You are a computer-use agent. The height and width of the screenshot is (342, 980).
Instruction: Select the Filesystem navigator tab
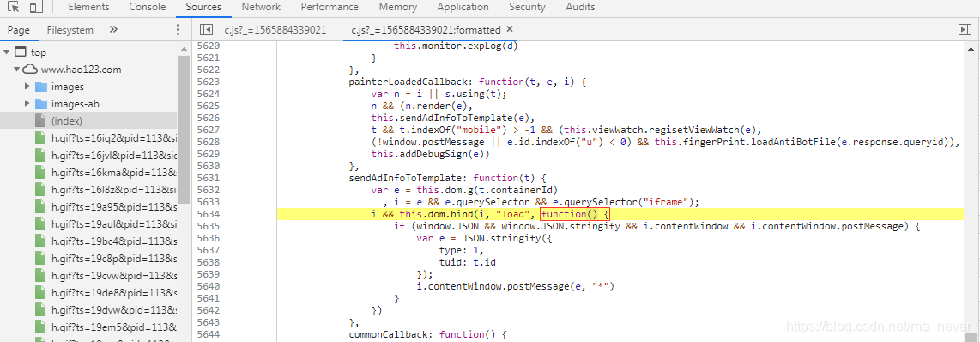(70, 29)
